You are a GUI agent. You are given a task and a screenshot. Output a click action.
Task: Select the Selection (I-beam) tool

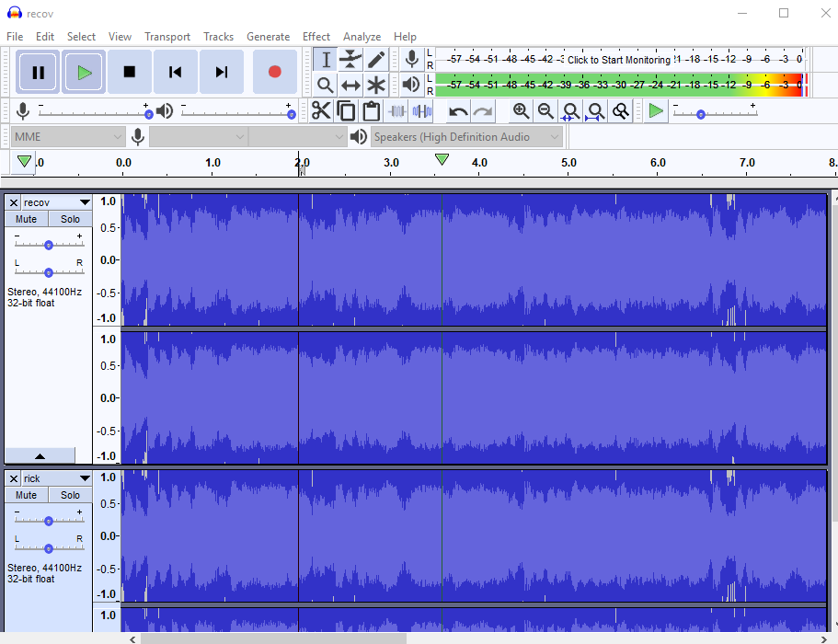coord(326,59)
